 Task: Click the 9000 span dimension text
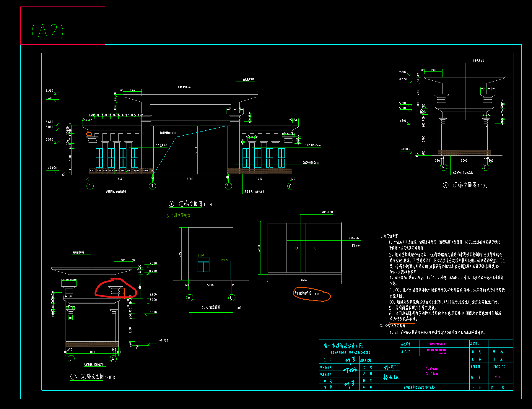pyautogui.click(x=190, y=179)
